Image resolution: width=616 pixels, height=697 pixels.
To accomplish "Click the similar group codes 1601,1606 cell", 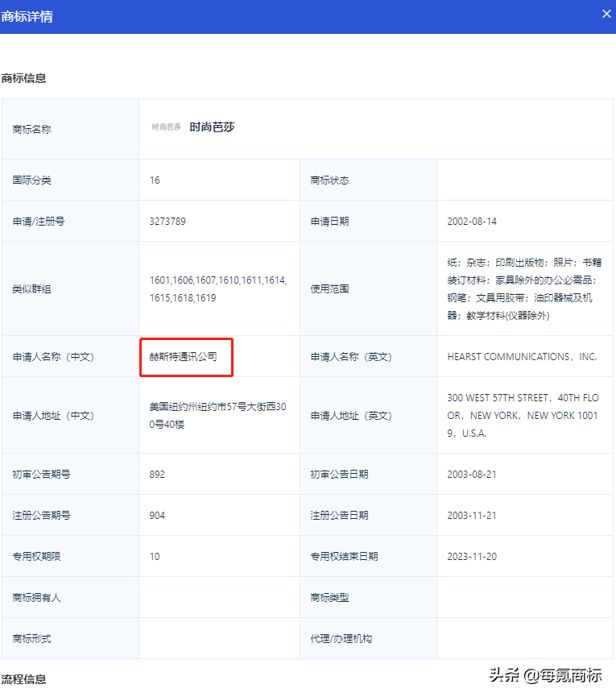I will click(217, 288).
